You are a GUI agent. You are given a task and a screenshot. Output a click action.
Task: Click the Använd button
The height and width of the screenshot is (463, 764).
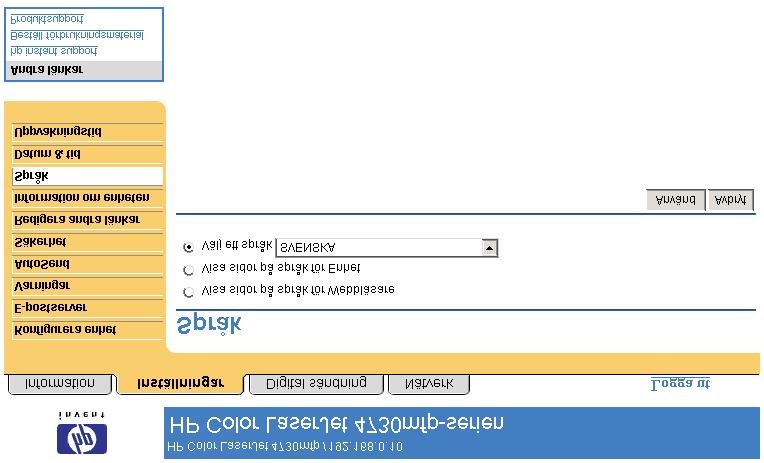676,200
